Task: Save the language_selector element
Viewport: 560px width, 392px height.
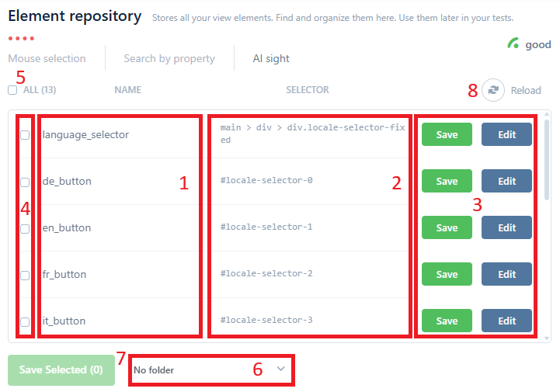Action: click(447, 134)
